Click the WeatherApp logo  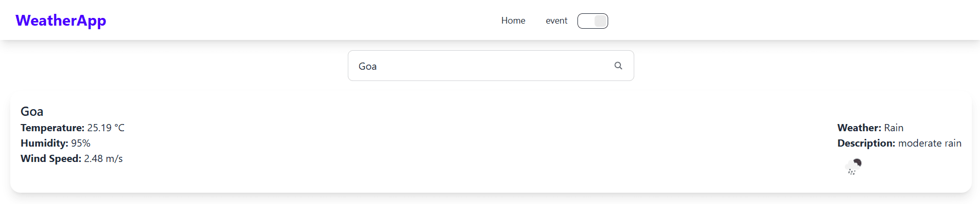[61, 21]
